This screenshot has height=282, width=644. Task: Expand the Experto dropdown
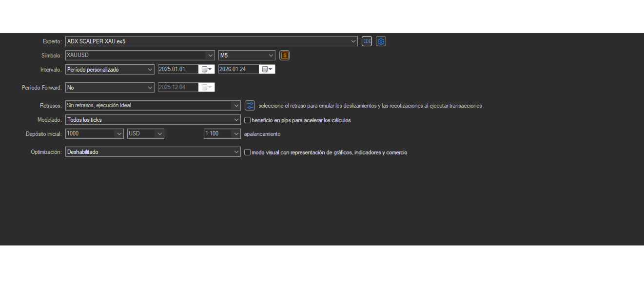(354, 41)
